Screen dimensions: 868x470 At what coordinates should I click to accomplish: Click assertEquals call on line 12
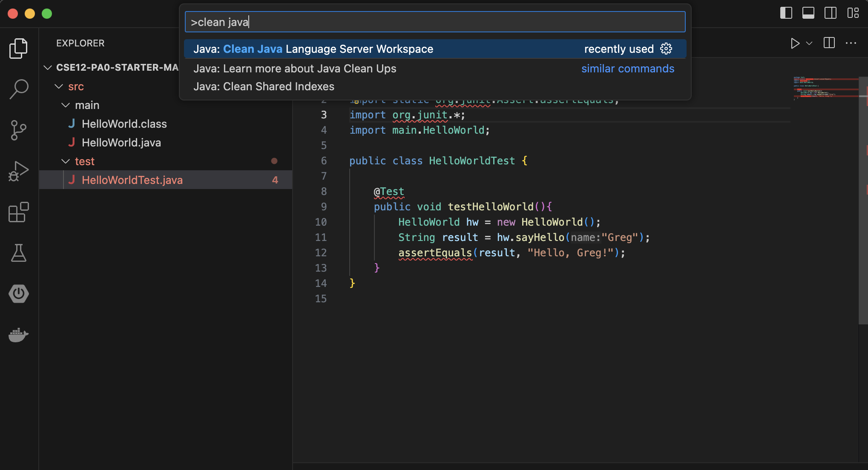tap(435, 253)
